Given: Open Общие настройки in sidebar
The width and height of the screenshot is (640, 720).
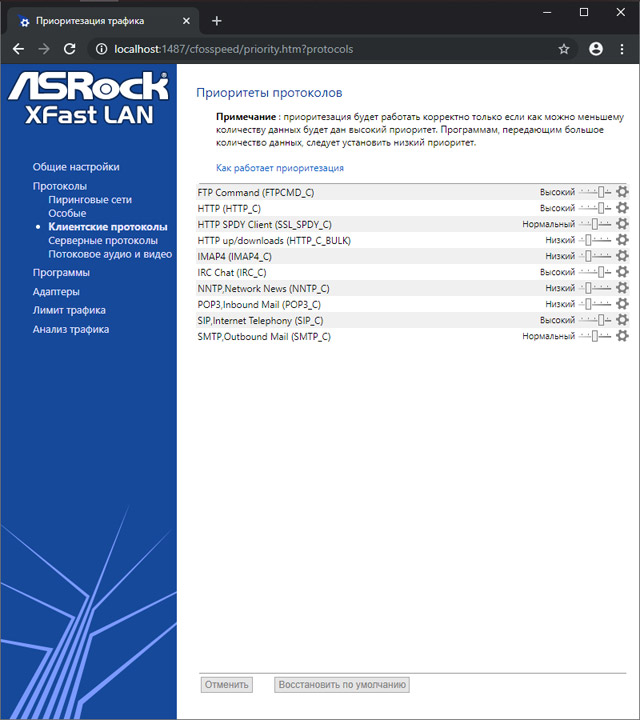Looking at the screenshot, I should 76,167.
